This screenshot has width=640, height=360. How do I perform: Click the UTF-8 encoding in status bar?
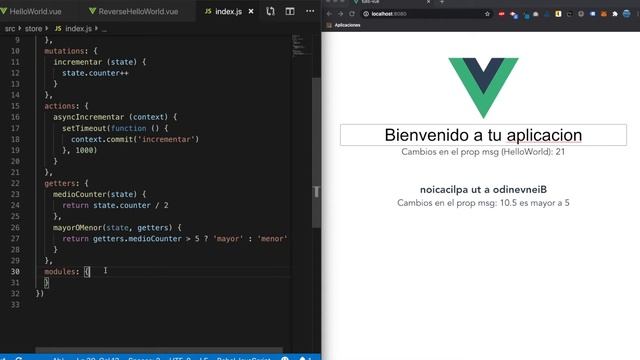click(x=180, y=358)
